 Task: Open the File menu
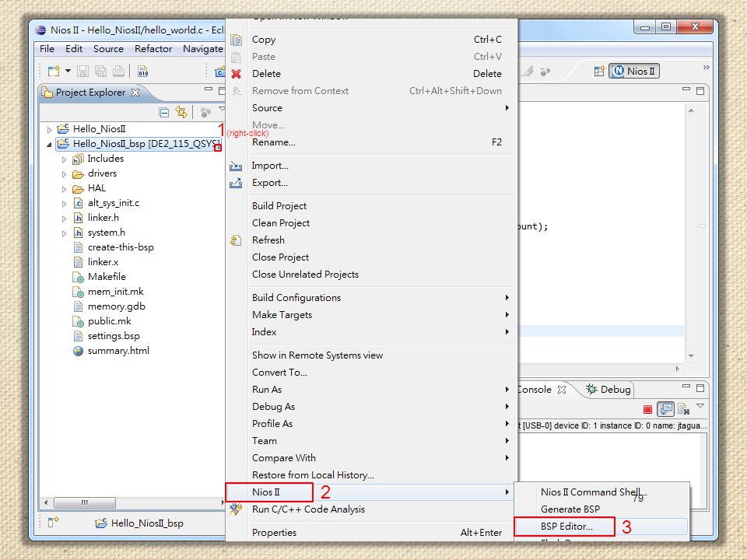tap(47, 48)
